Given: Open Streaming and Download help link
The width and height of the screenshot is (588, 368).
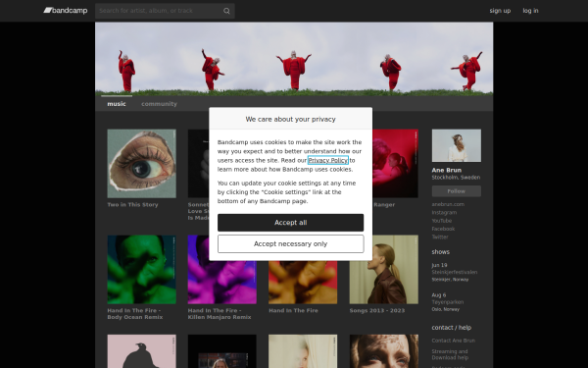Looking at the screenshot, I should [x=450, y=354].
